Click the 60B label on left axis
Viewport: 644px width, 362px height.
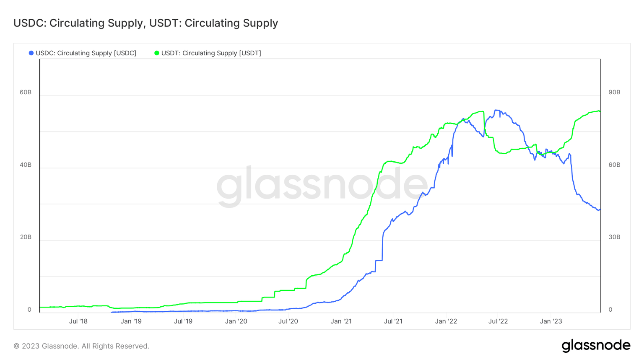tap(26, 92)
